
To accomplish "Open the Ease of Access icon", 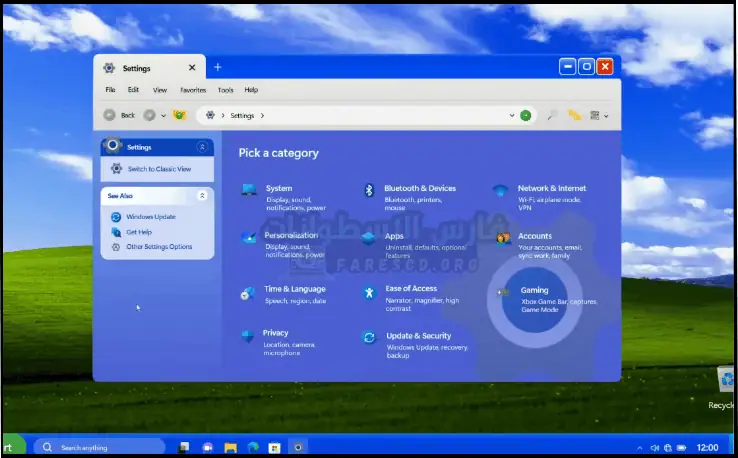I will click(x=369, y=293).
